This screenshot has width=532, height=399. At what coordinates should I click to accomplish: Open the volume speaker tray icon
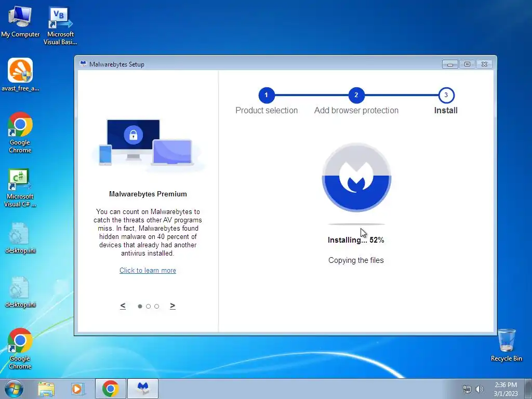pyautogui.click(x=480, y=389)
